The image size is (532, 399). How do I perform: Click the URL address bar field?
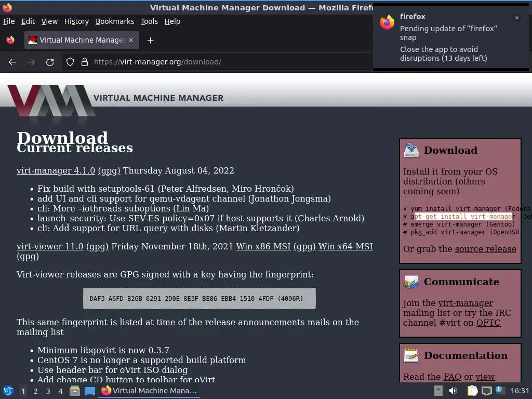(217, 62)
